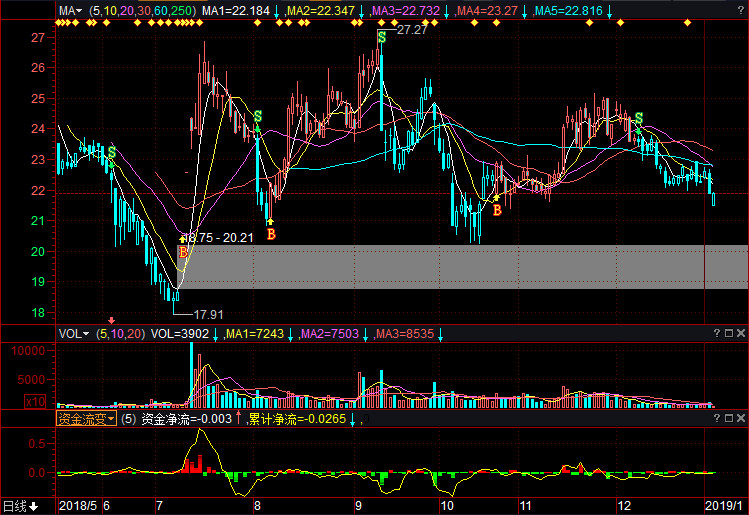Open help for the 资金流变 panel
Screen dimensions: 749x515
point(717,418)
